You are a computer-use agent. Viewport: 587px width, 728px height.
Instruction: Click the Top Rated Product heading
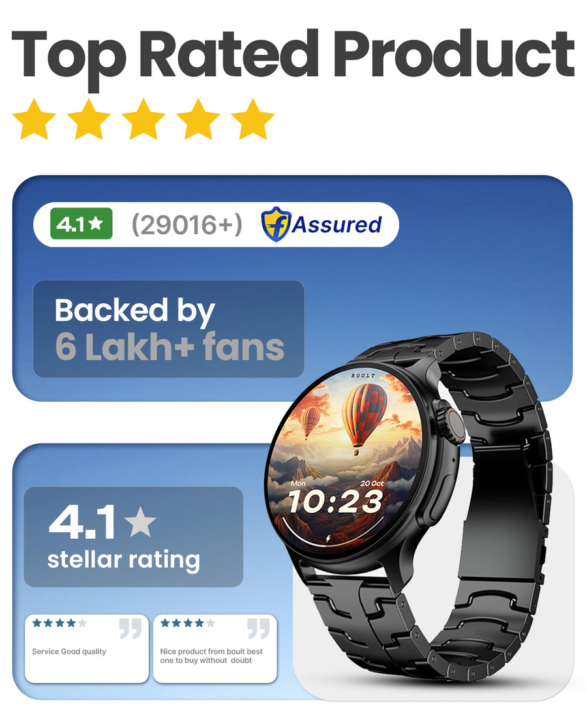pyautogui.click(x=293, y=55)
